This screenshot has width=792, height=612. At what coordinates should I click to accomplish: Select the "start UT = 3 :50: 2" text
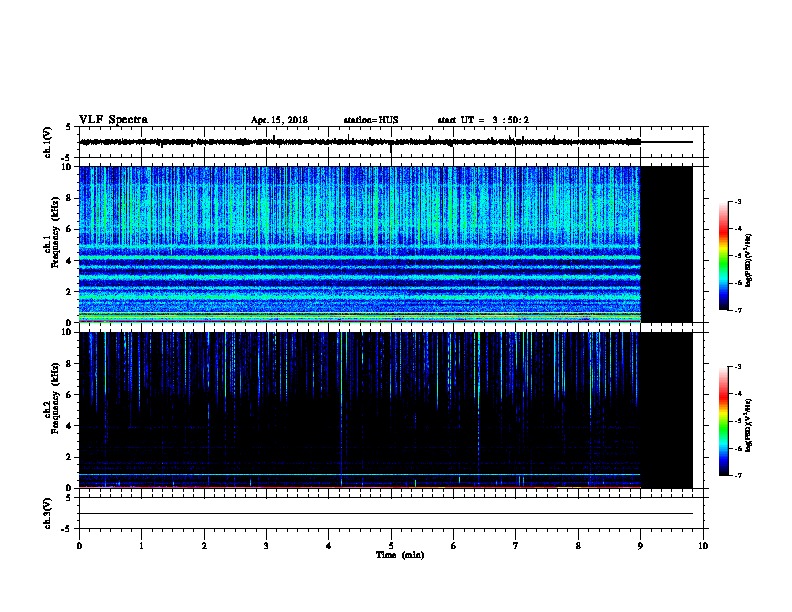[483, 120]
